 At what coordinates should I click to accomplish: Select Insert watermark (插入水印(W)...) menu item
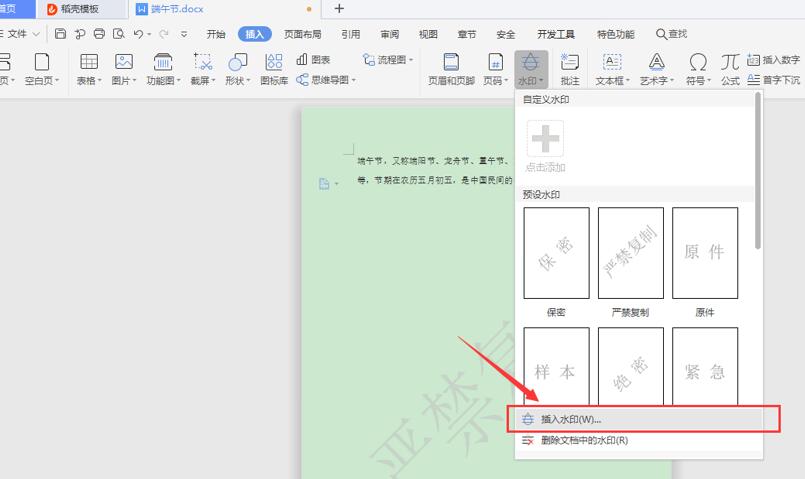[x=639, y=419]
